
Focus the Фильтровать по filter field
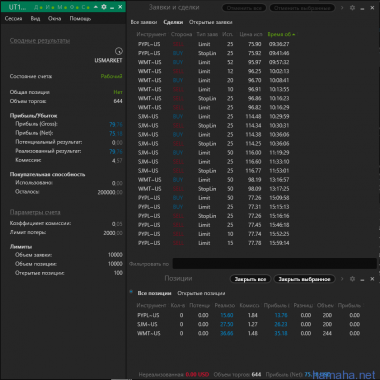[x=275, y=264]
